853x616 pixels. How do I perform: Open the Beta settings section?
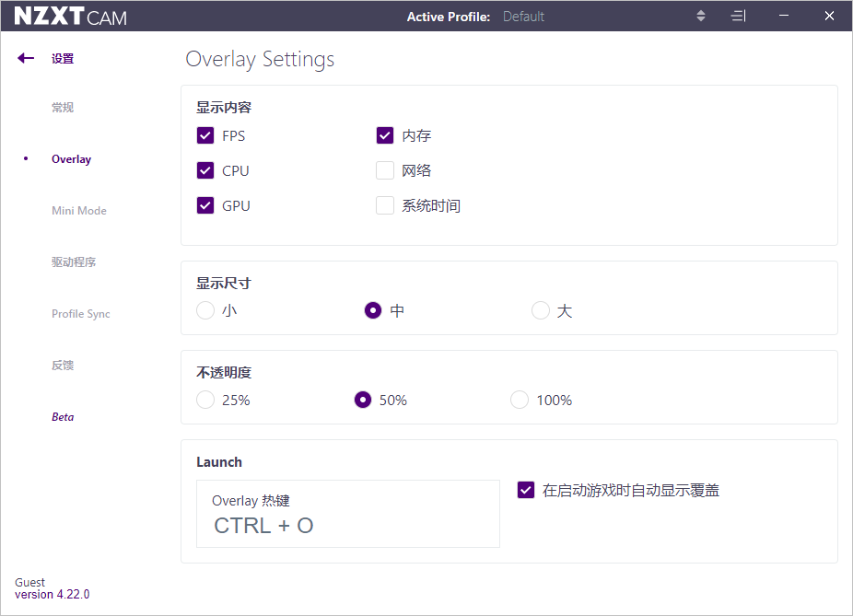[x=63, y=416]
